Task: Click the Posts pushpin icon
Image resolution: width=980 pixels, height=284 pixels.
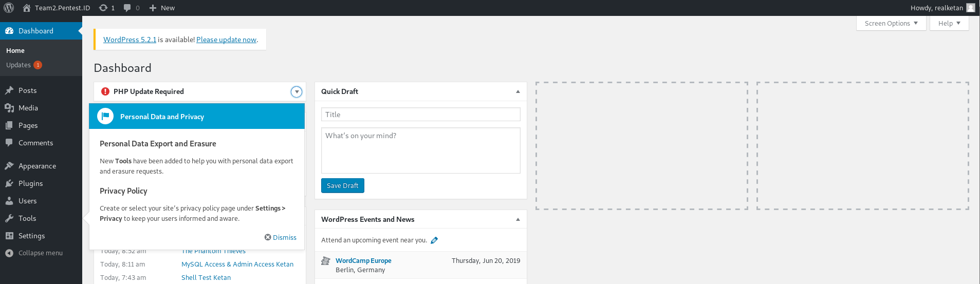Action: [9, 90]
